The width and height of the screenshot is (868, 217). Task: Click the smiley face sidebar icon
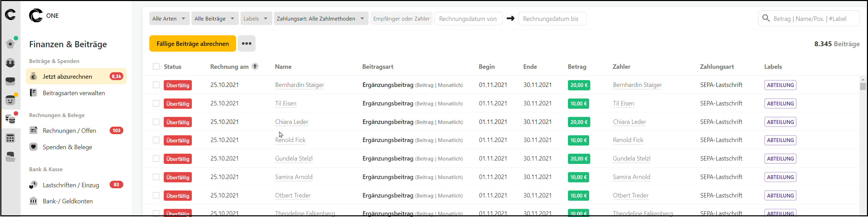(x=10, y=100)
